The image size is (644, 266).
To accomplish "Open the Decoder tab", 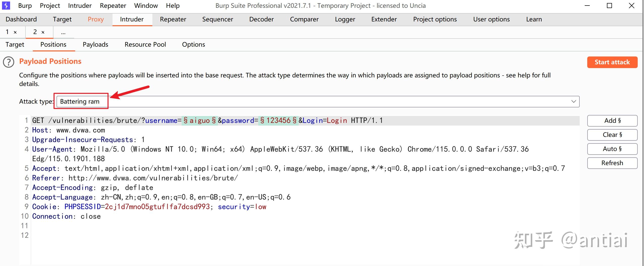I will click(x=261, y=19).
